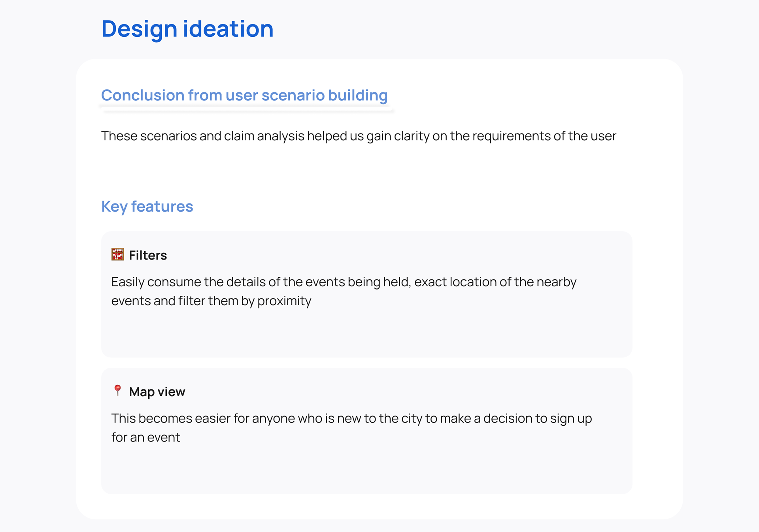Click the abacus icon beside Filters
This screenshot has width=759, height=532.
coord(117,255)
